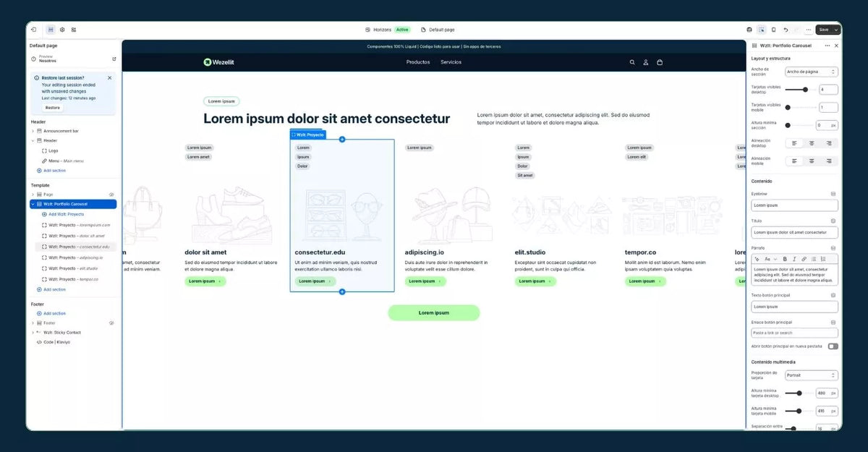
Task: Switch to desktop preview icon
Action: click(x=749, y=30)
